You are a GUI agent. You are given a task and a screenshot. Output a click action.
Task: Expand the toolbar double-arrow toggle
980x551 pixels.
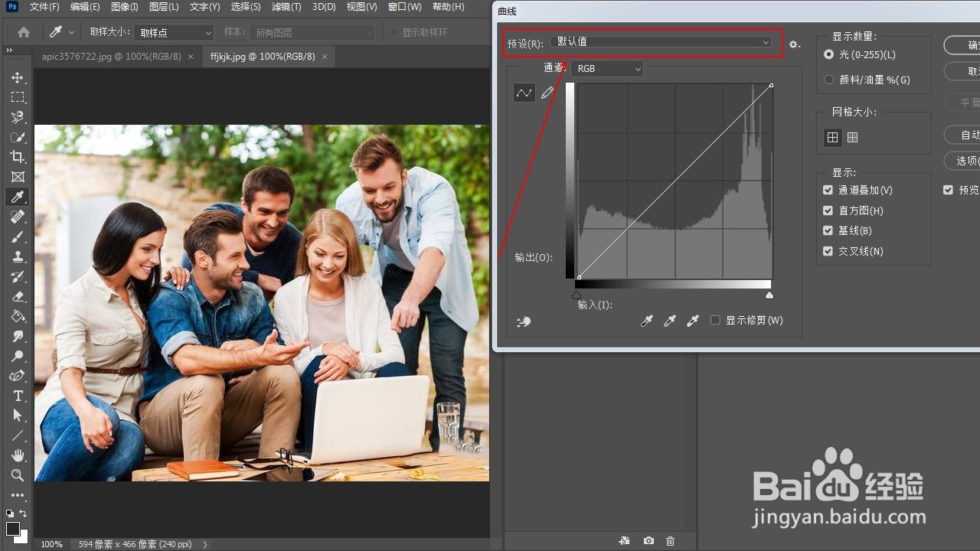pos(9,51)
